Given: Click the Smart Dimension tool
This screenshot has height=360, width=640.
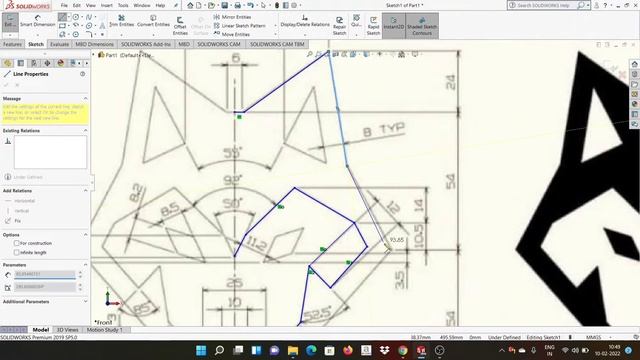Looking at the screenshot, I should coord(38,21).
